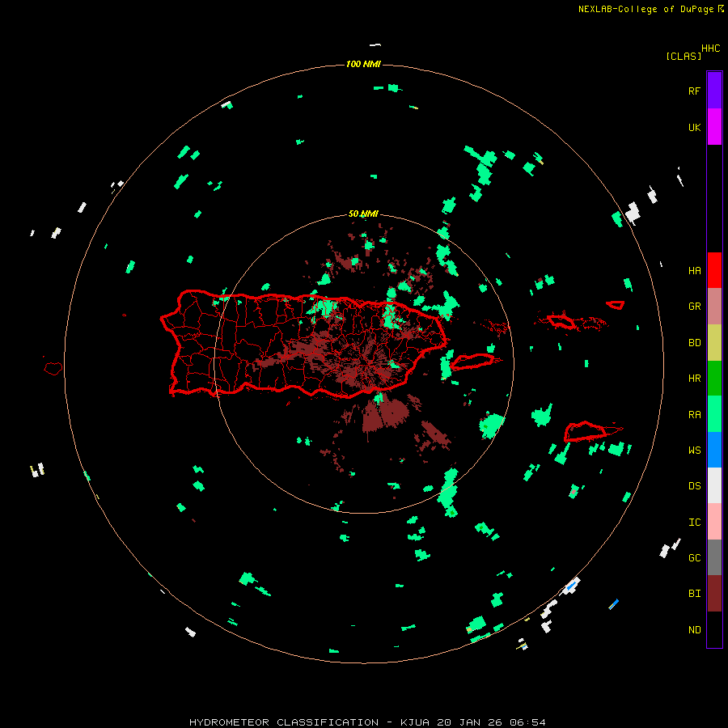The image size is (728, 728).
Task: Click the HA red legend swatch
Action: [x=714, y=270]
